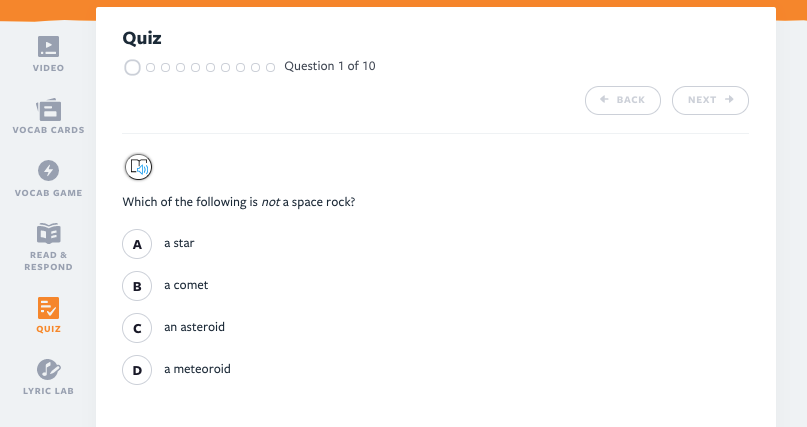Open the Video section icon
Viewport: 807px width, 427px height.
click(x=48, y=46)
